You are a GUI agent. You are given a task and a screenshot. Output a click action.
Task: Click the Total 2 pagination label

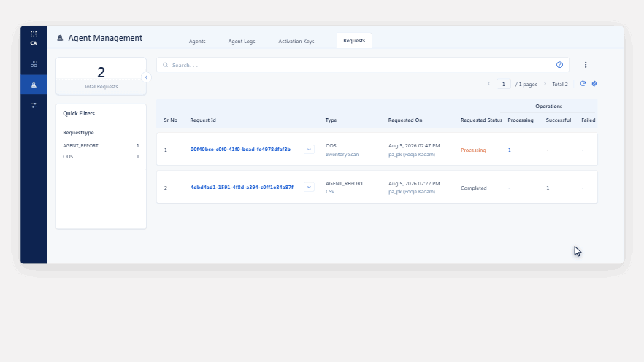pos(560,84)
